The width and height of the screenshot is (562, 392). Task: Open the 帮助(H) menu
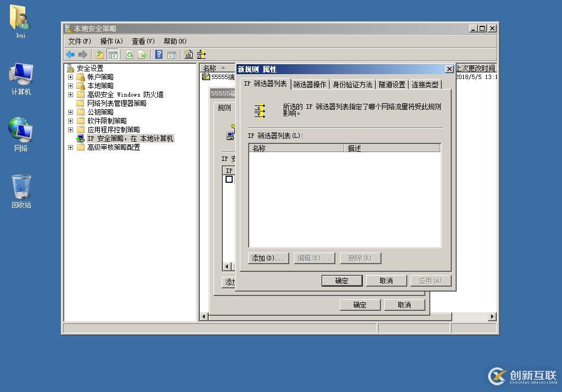175,41
